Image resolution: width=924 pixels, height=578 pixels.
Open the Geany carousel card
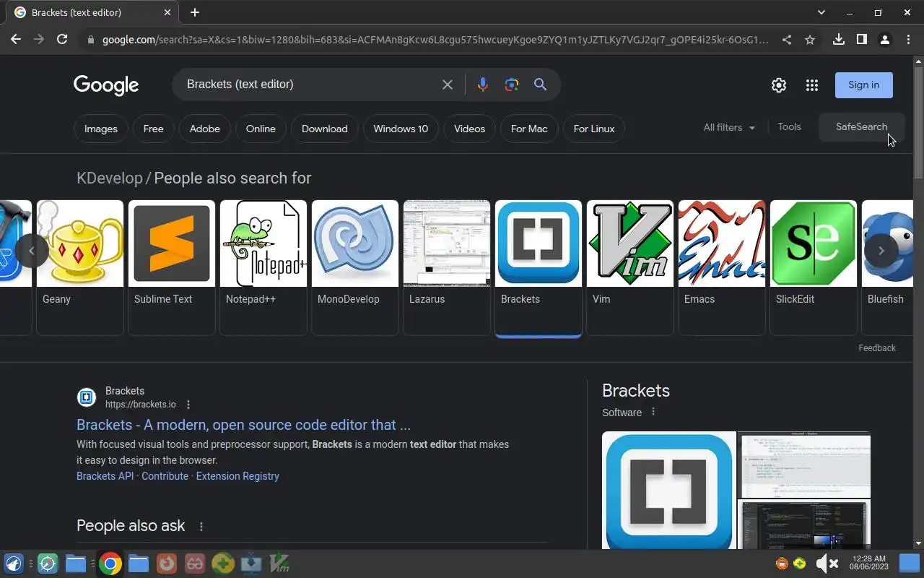80,267
